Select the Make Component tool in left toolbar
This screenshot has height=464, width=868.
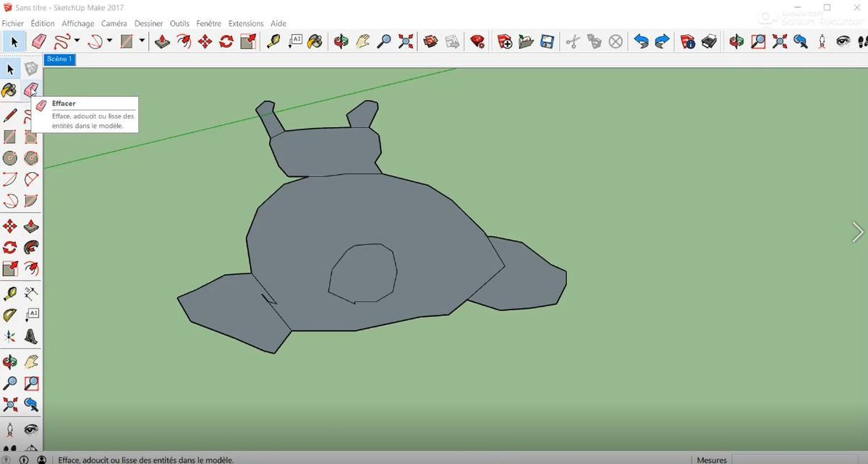[31, 69]
